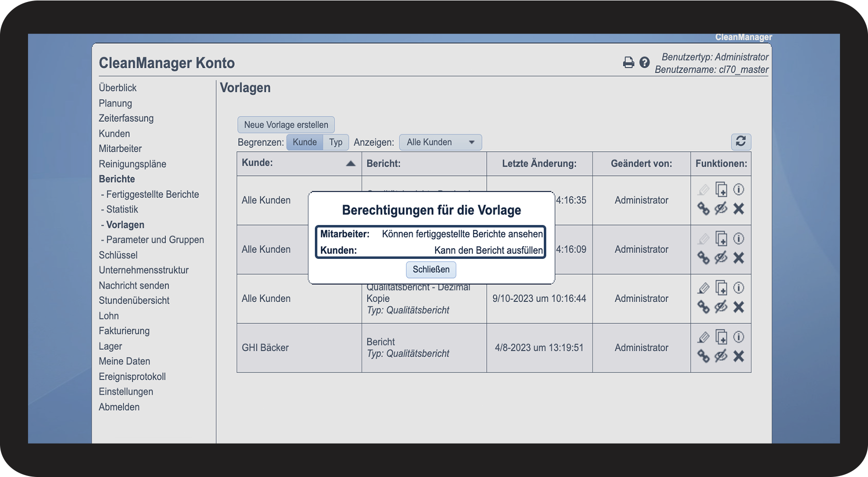Sort by Kunde column arrow
This screenshot has height=477, width=868.
pos(350,164)
